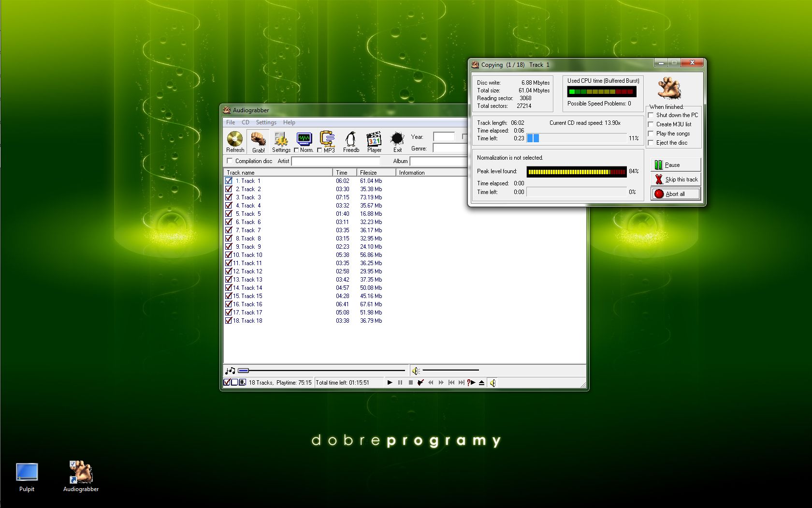Image resolution: width=812 pixels, height=508 pixels.
Task: Enable Eject the disc option
Action: tap(651, 143)
